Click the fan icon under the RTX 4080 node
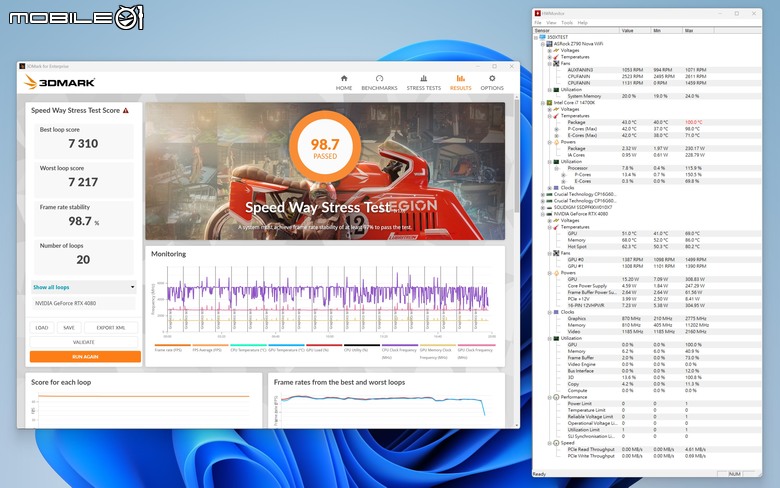The width and height of the screenshot is (780, 488). (556, 253)
